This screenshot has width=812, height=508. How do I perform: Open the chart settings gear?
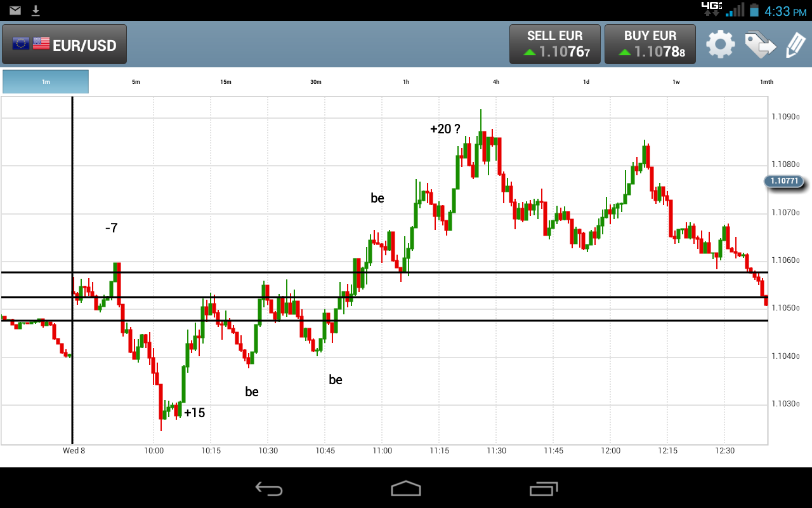721,44
